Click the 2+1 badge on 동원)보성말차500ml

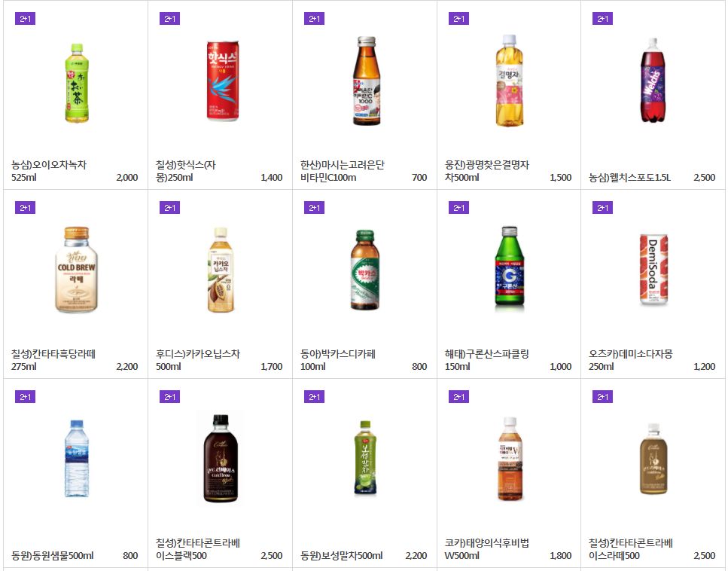coord(314,397)
